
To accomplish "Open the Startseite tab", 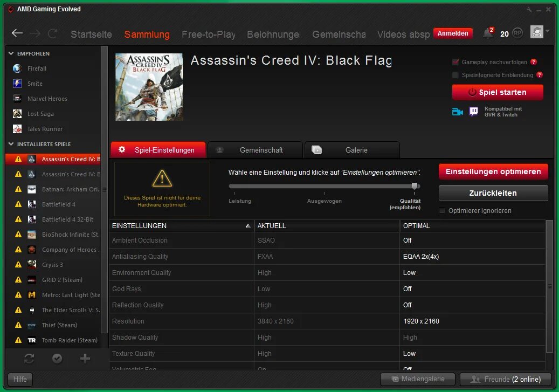I will [91, 35].
